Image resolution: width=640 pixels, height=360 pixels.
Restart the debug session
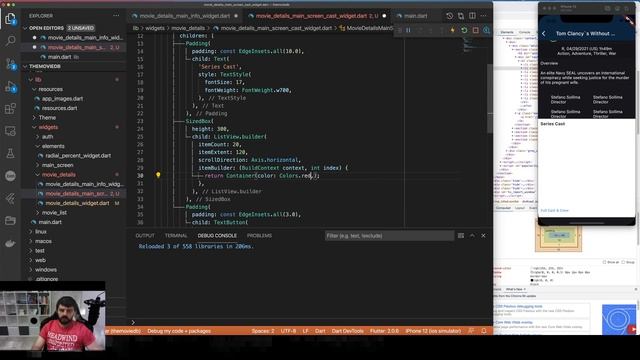[x=464, y=30]
